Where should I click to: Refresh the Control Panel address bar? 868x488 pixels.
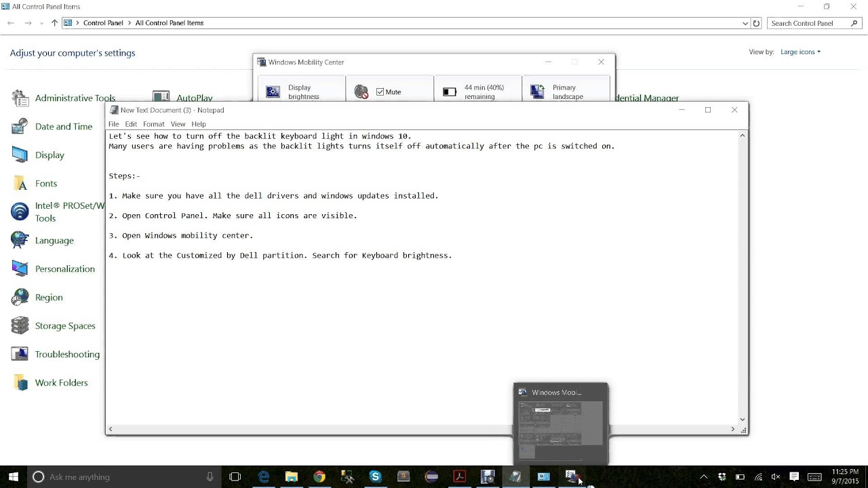pyautogui.click(x=757, y=23)
